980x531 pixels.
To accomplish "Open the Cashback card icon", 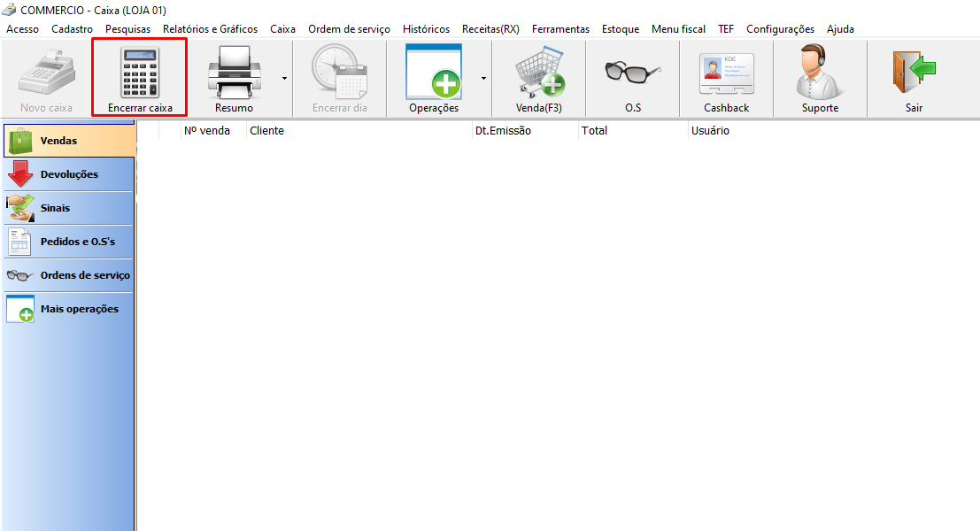I will (x=726, y=75).
